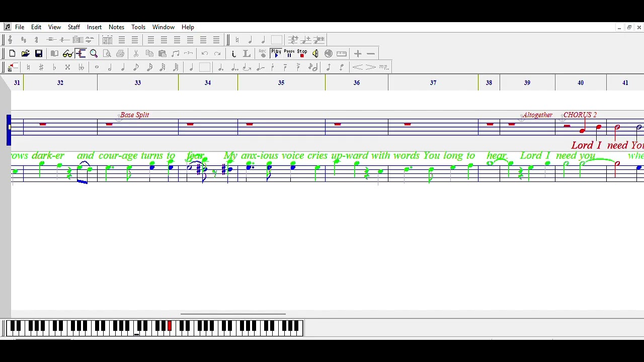
Task: Click the horizontal score scrollbar thumb
Action: pos(233,314)
